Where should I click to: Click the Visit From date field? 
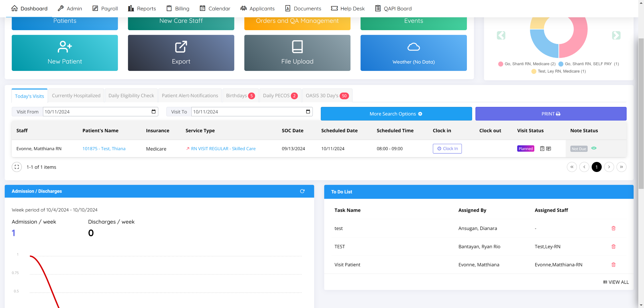[x=96, y=112]
